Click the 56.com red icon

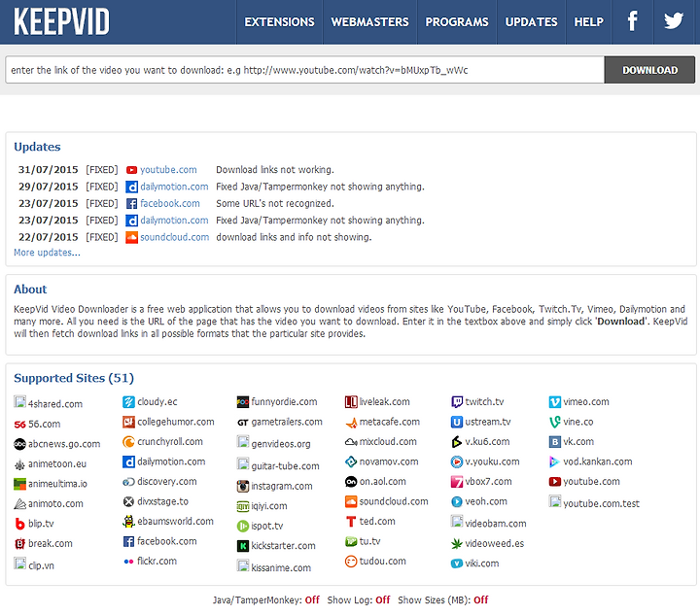click(19, 425)
